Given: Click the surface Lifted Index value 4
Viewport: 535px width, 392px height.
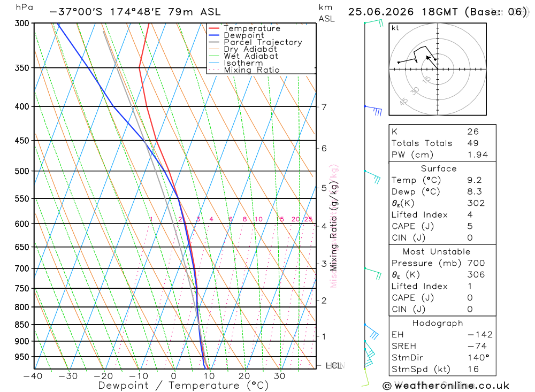Looking at the screenshot, I should coord(470,214).
